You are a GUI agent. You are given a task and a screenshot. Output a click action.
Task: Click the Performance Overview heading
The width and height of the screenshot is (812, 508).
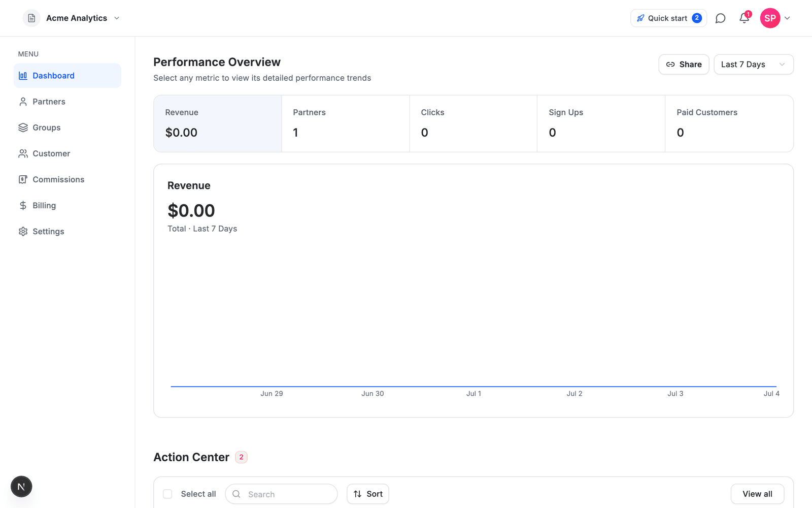217,62
